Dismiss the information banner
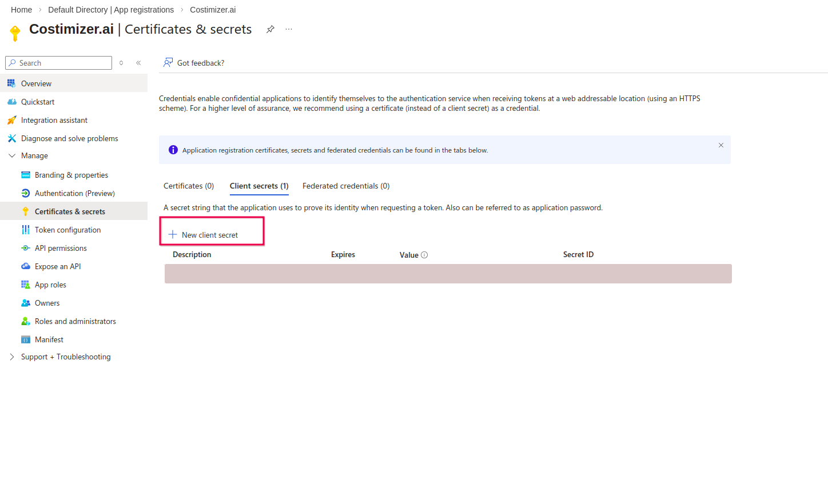This screenshot has width=828, height=504. [x=721, y=145]
